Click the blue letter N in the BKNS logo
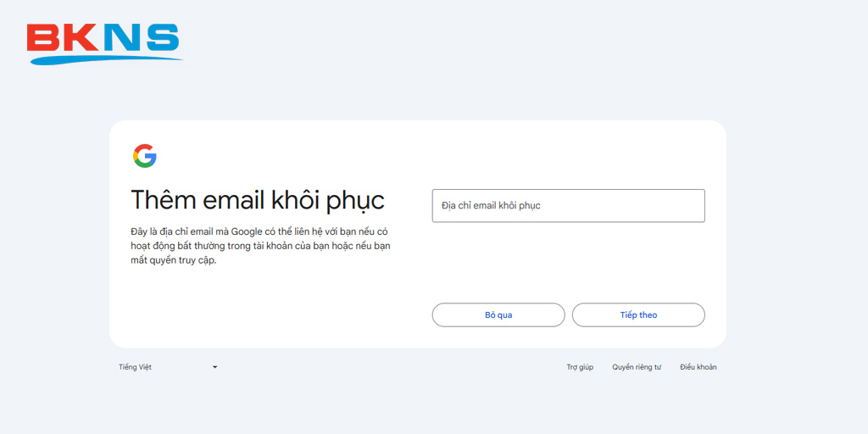Image resolution: width=868 pixels, height=434 pixels. click(x=121, y=39)
